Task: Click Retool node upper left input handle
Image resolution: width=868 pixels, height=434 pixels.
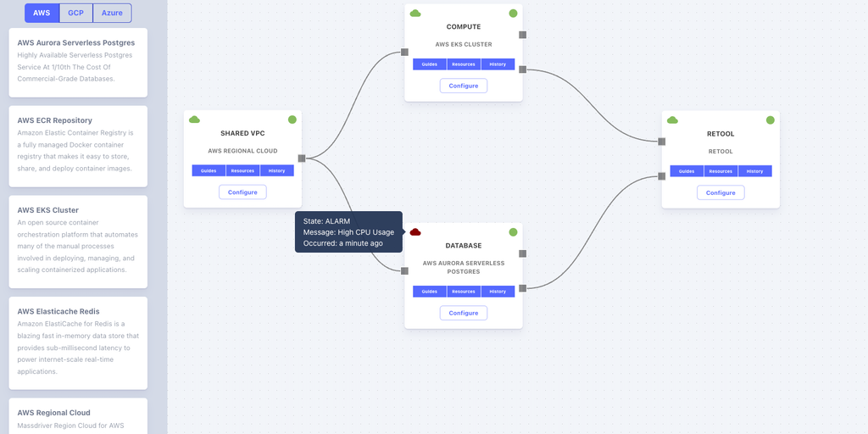Action: tap(661, 142)
